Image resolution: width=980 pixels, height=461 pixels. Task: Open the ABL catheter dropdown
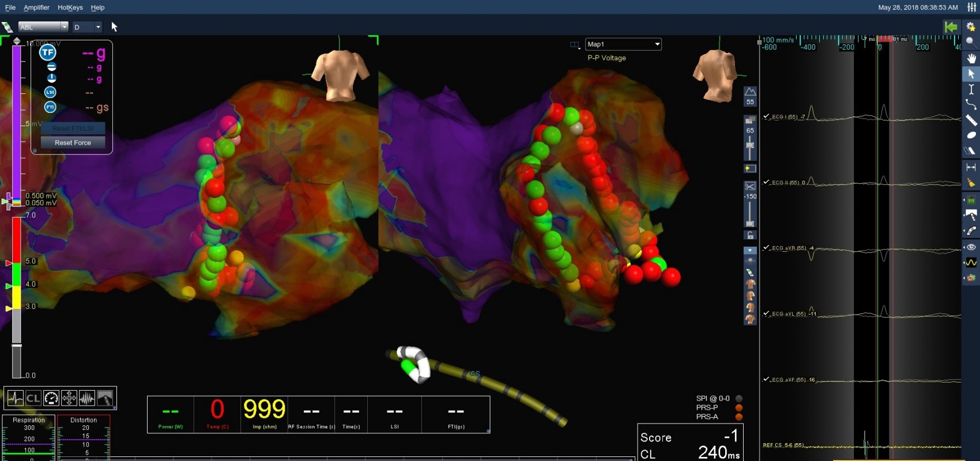(43, 27)
